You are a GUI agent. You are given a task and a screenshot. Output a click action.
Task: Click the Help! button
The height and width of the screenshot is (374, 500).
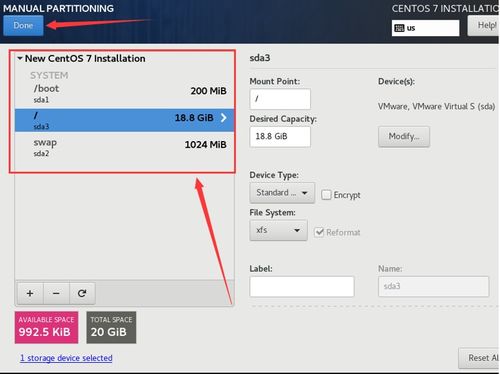(x=484, y=26)
